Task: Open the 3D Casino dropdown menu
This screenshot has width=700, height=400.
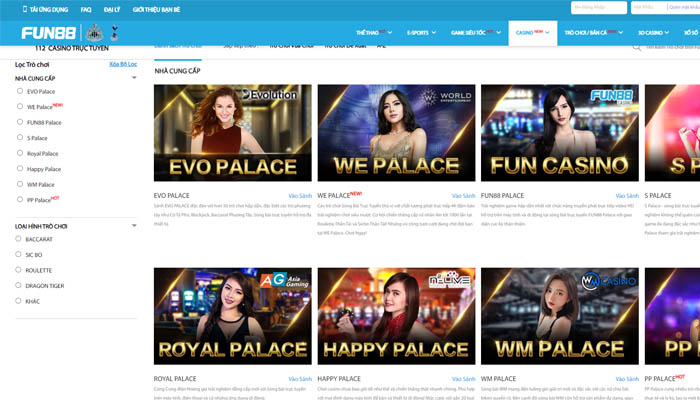Action: [x=654, y=33]
